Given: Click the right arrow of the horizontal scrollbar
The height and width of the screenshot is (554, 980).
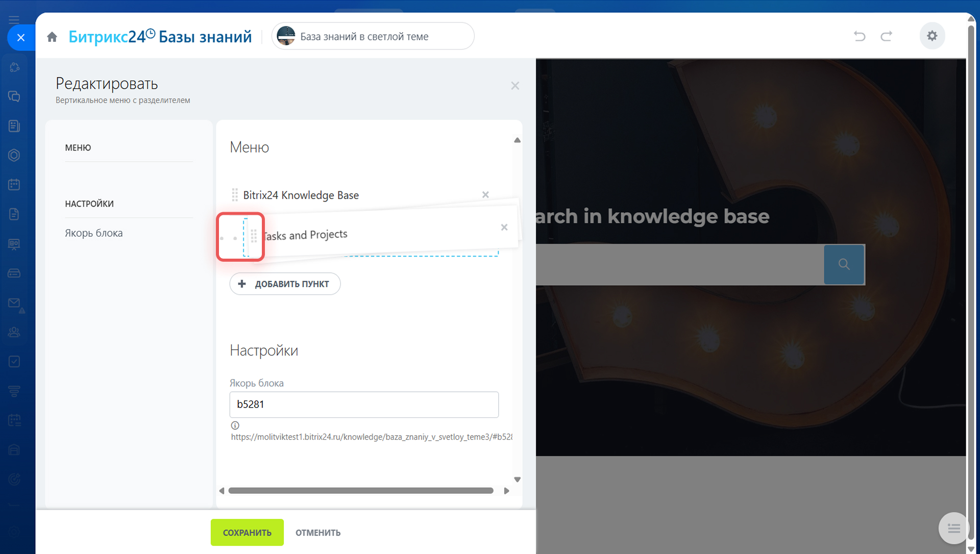Looking at the screenshot, I should 506,491.
